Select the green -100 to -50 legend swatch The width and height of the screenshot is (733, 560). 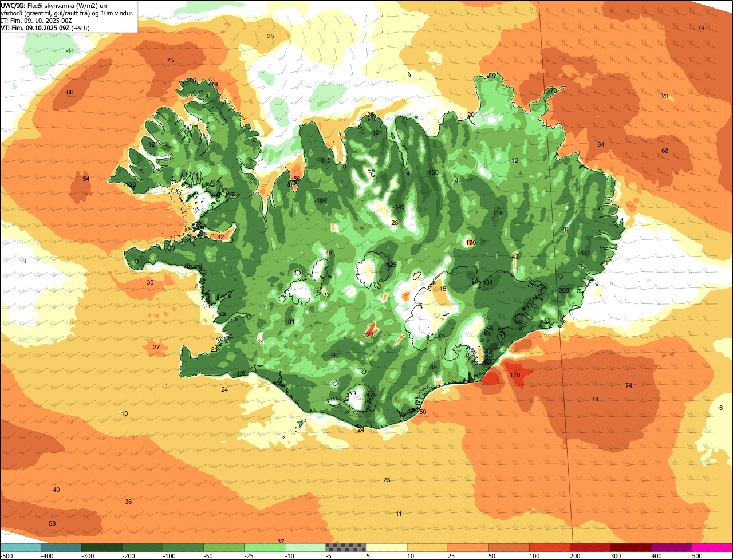[183, 547]
